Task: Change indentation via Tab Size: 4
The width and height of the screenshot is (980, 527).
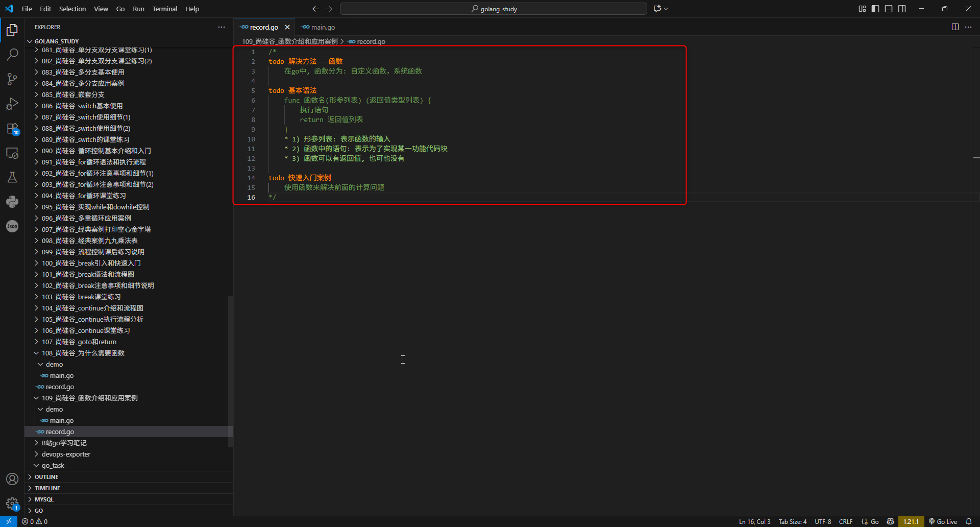Action: tap(792, 521)
